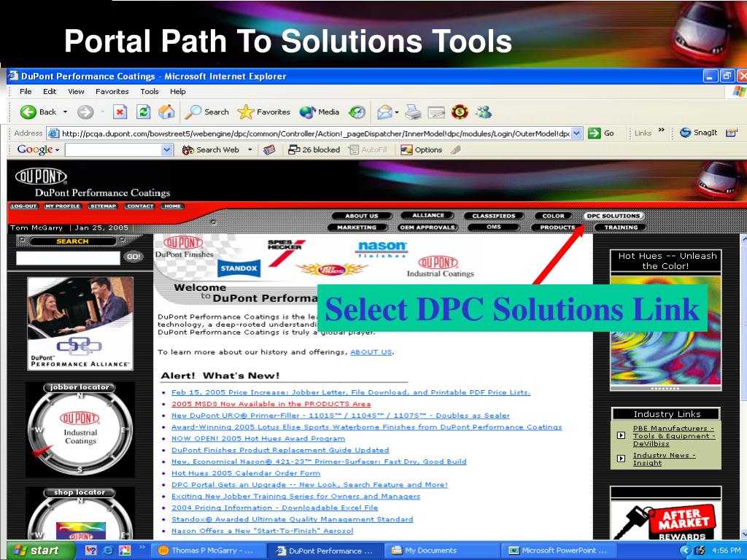The image size is (747, 560).
Task: Click the LOG-OUT button
Action: pos(24,206)
